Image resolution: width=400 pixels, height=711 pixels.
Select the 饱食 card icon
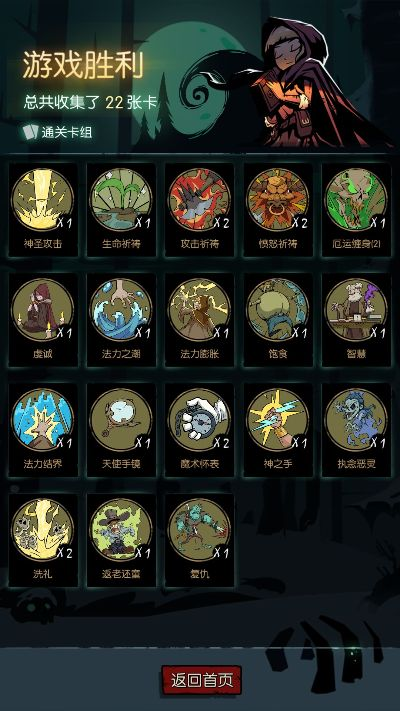(x=278, y=310)
